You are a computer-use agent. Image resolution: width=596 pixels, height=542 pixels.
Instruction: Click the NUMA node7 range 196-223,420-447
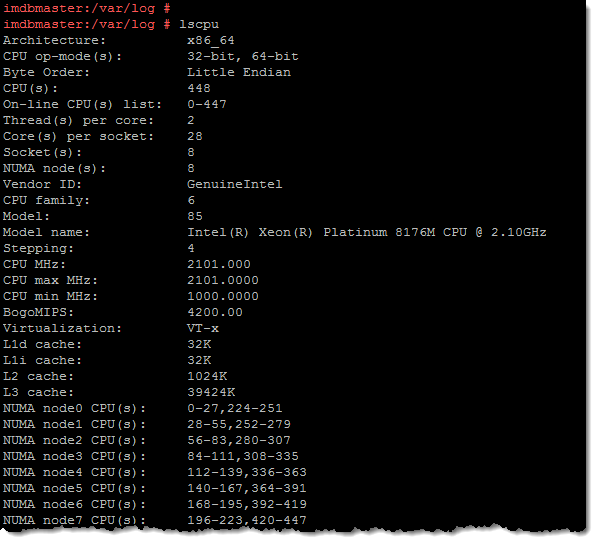pyautogui.click(x=247, y=520)
